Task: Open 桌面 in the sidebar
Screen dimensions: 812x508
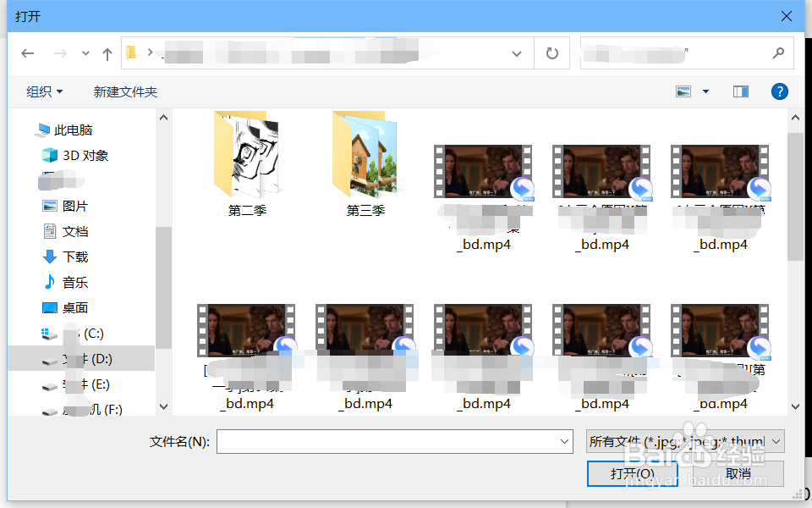Action: pyautogui.click(x=65, y=308)
